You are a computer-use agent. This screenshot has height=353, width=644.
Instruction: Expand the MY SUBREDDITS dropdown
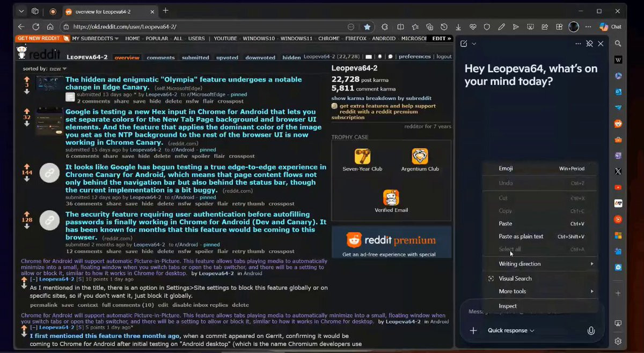click(96, 39)
